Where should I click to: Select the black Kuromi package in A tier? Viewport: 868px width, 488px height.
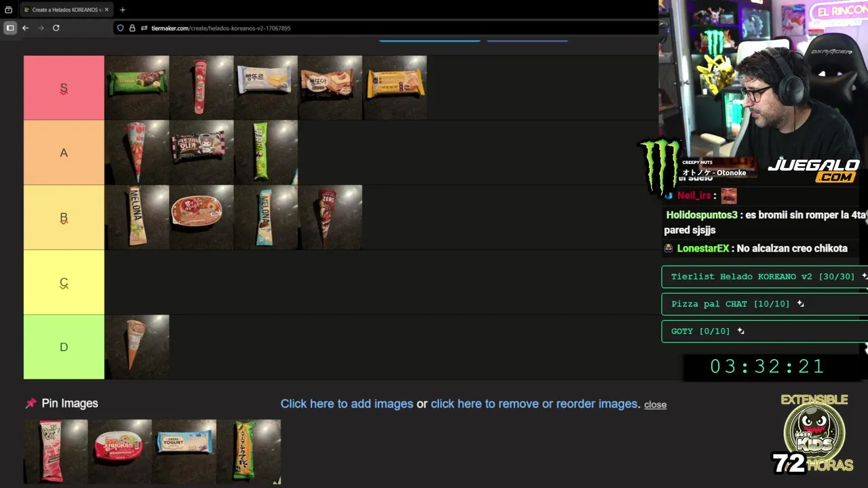pos(201,152)
